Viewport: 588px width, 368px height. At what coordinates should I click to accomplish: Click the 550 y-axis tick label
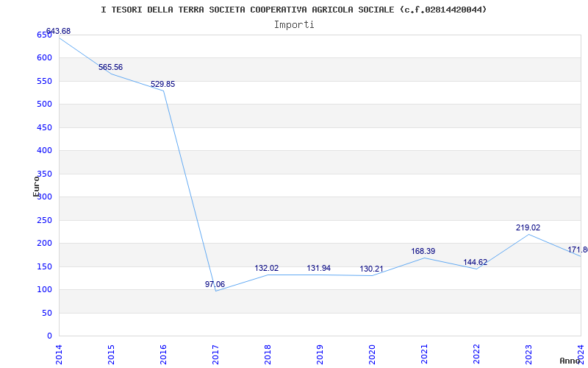[44, 81]
